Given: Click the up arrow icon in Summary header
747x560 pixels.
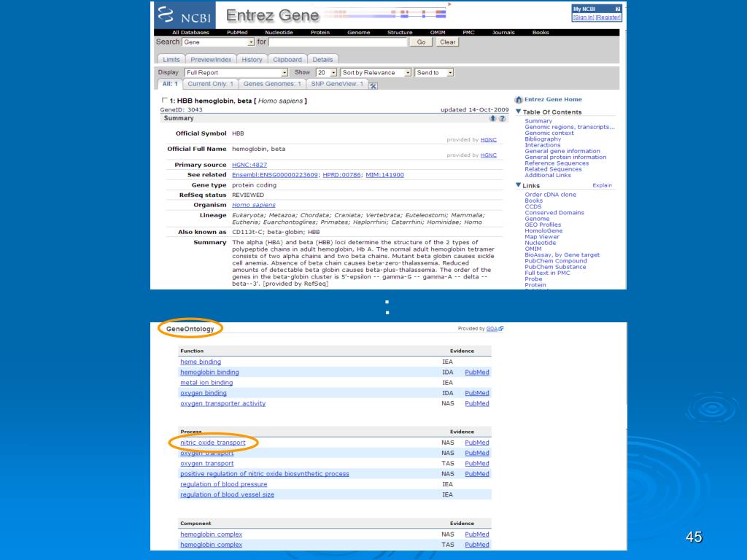Looking at the screenshot, I should pyautogui.click(x=492, y=119).
